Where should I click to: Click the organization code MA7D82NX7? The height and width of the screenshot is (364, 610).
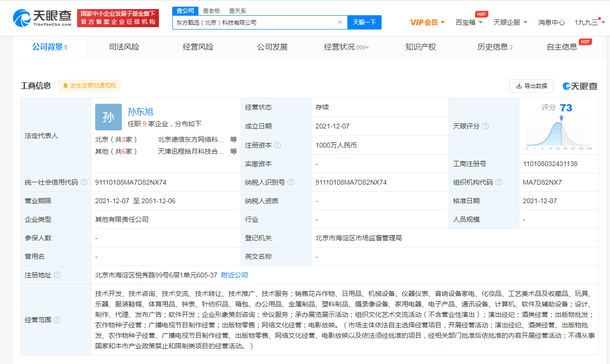[542, 182]
